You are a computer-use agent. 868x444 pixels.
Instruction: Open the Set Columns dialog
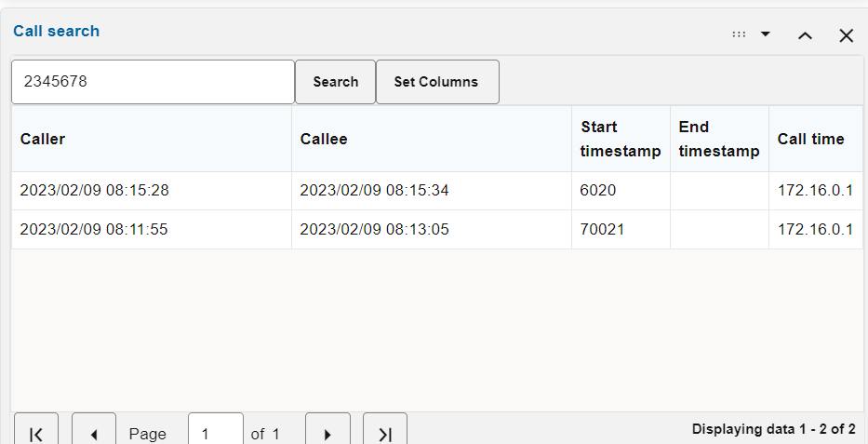tap(436, 82)
